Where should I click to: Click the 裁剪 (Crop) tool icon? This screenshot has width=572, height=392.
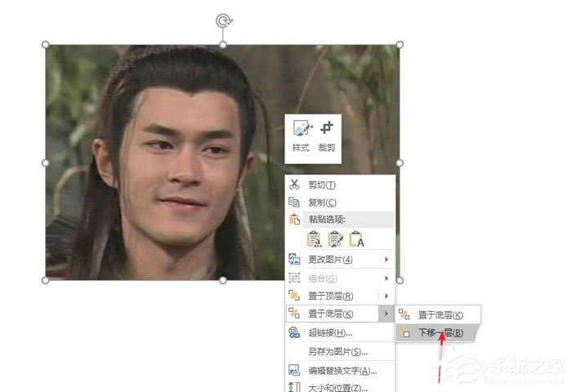[x=327, y=128]
